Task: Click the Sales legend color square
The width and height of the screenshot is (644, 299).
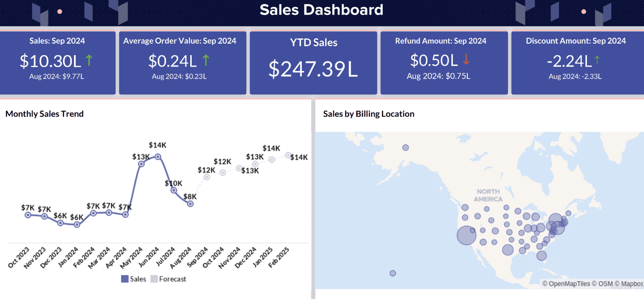Action: click(x=125, y=279)
